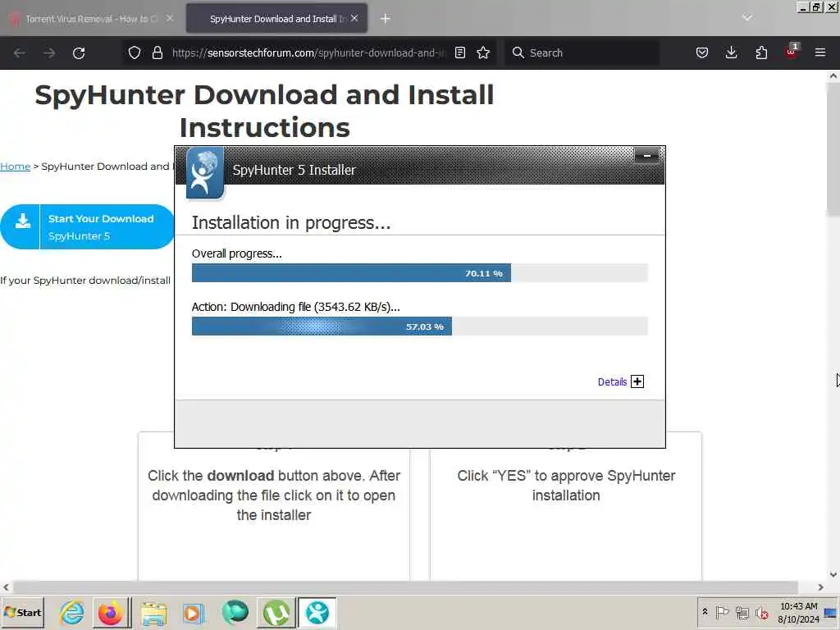
Task: Open the green globe taskbar icon
Action: coord(235,612)
